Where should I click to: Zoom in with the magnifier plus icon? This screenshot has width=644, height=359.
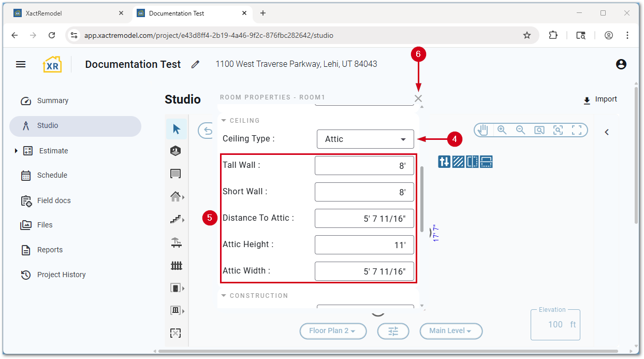[502, 130]
